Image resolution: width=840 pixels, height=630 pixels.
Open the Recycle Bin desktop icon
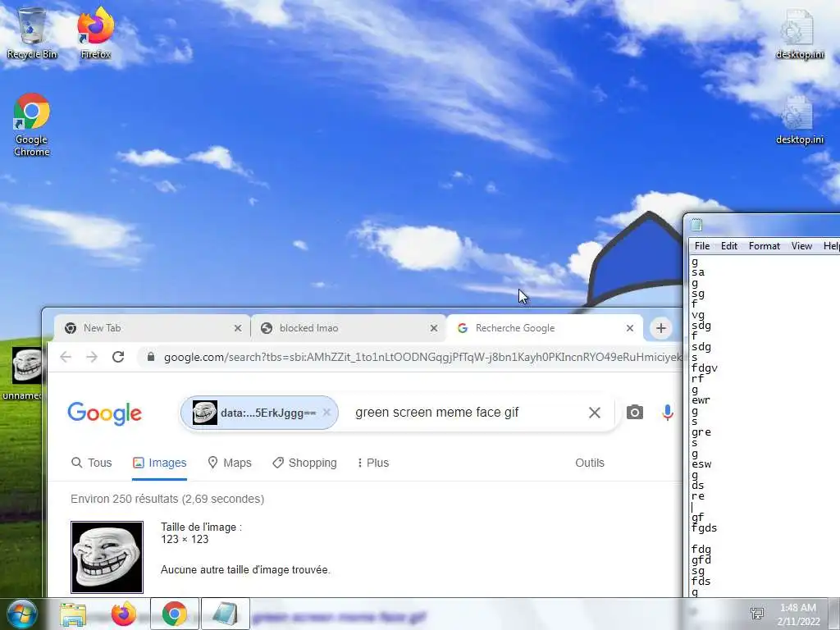pos(32,33)
